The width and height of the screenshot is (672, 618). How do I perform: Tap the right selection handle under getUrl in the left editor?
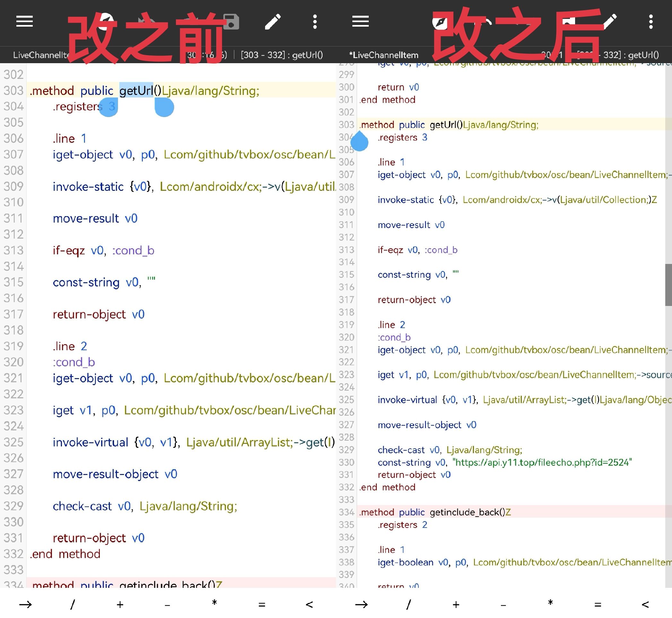[164, 107]
